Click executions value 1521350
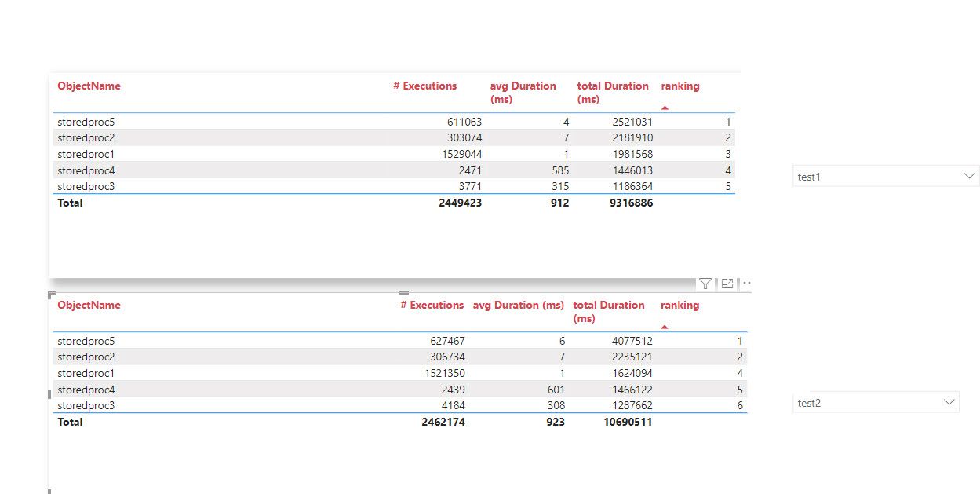This screenshot has width=980, height=494. tap(444, 373)
